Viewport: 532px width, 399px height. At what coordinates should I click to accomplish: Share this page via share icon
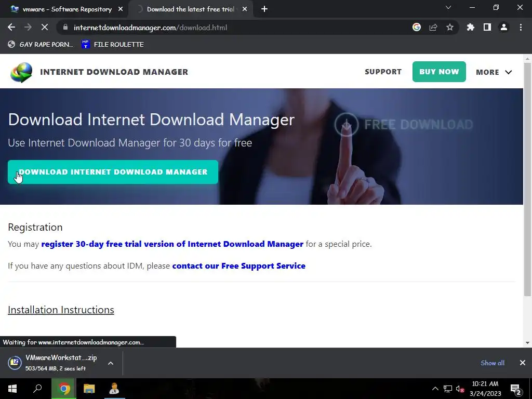[433, 28]
